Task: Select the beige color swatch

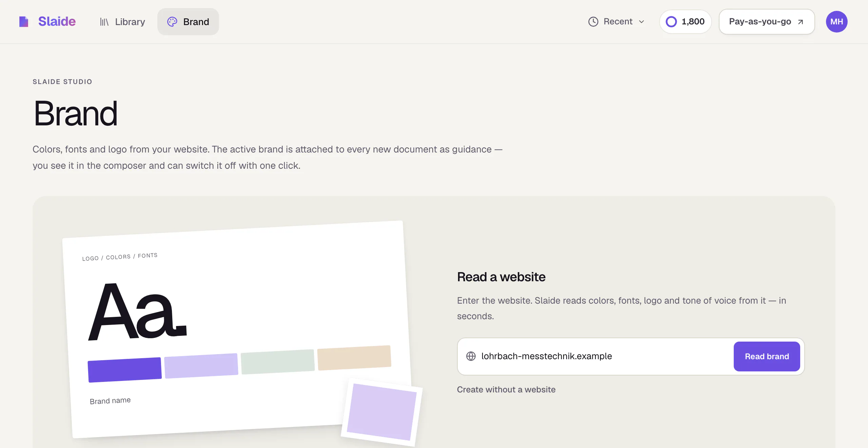Action: click(354, 358)
